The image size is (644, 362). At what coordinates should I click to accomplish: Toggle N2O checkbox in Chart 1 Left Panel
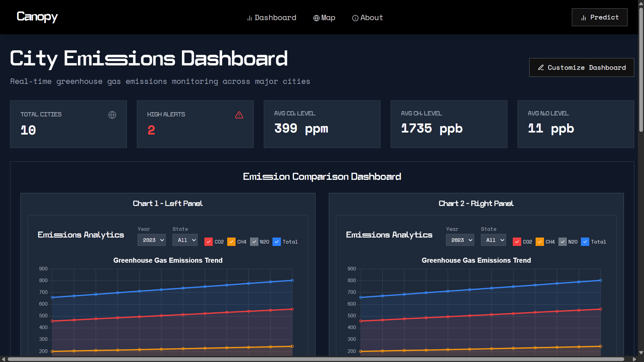pyautogui.click(x=254, y=242)
